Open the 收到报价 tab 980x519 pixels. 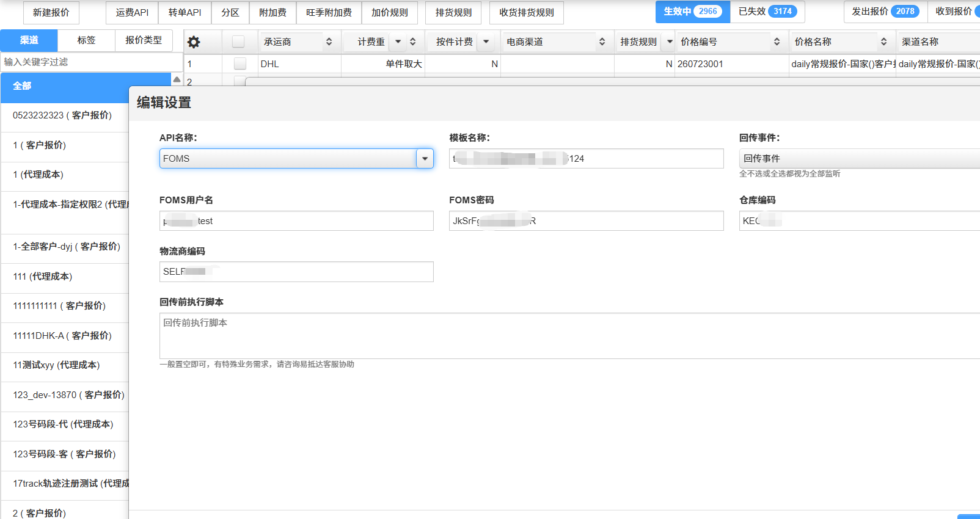tap(954, 12)
